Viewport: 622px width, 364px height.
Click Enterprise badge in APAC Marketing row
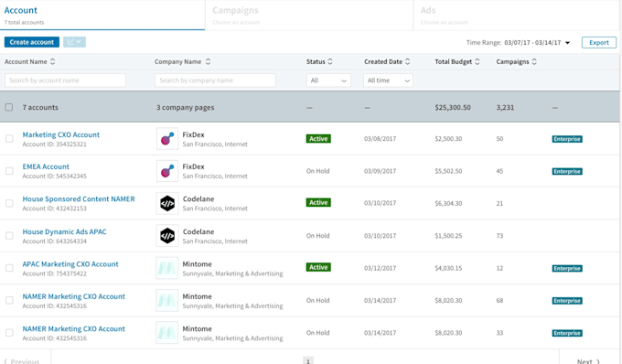pyautogui.click(x=567, y=269)
